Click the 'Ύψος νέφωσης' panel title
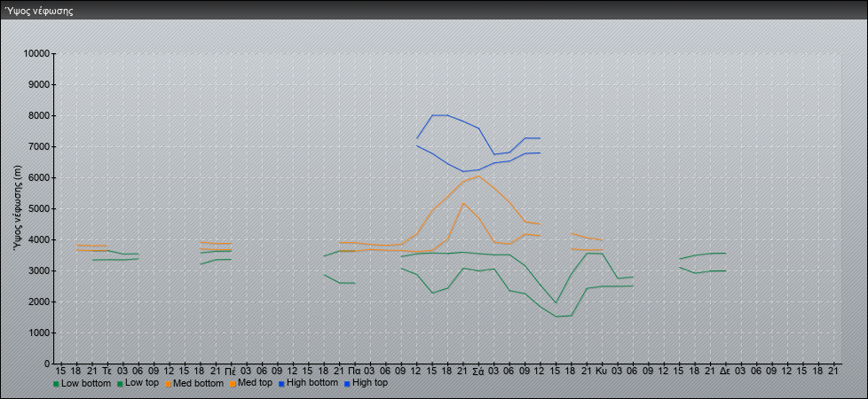 tap(39, 11)
